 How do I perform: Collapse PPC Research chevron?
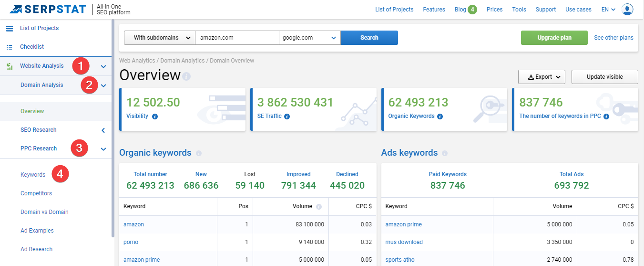pyautogui.click(x=103, y=149)
